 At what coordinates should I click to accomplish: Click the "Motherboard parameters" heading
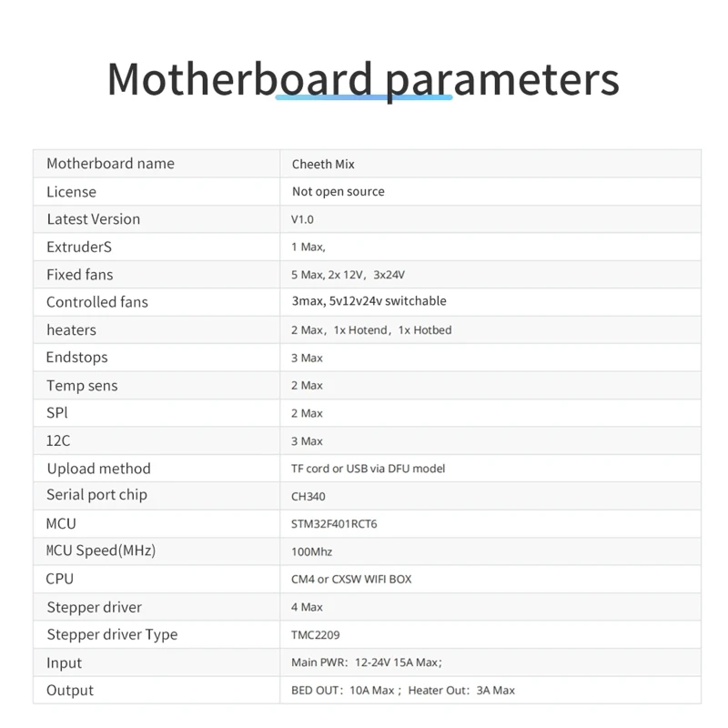point(363,79)
